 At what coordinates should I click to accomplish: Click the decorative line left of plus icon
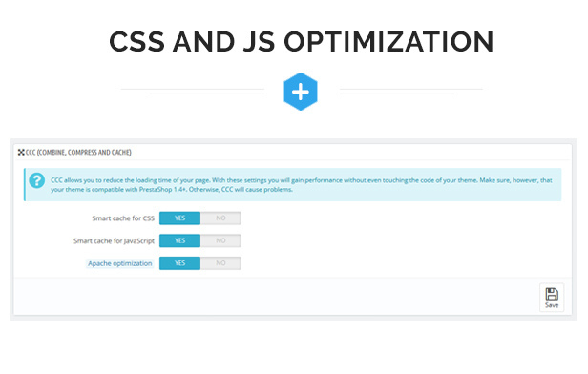(x=193, y=91)
